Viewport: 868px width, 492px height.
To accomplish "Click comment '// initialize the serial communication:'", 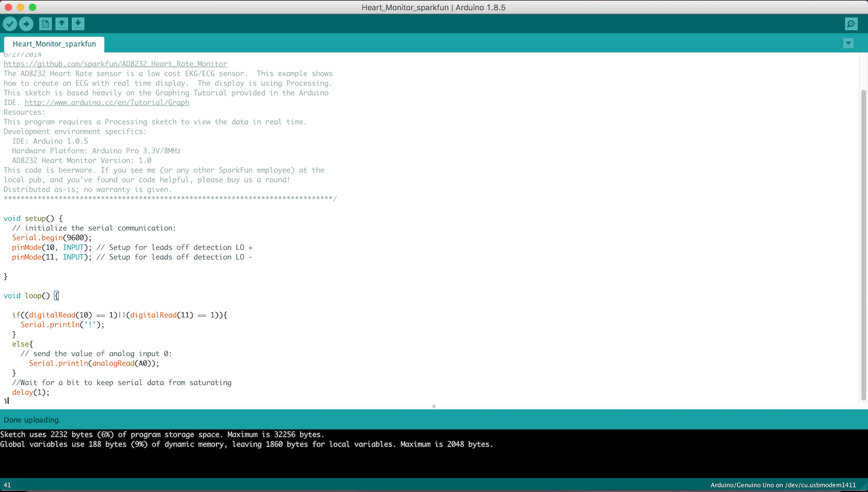I will click(94, 228).
